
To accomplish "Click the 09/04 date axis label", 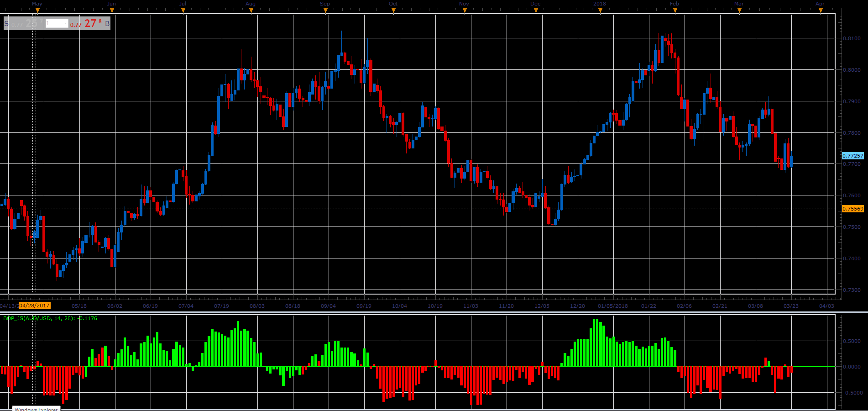I will pyautogui.click(x=328, y=306).
